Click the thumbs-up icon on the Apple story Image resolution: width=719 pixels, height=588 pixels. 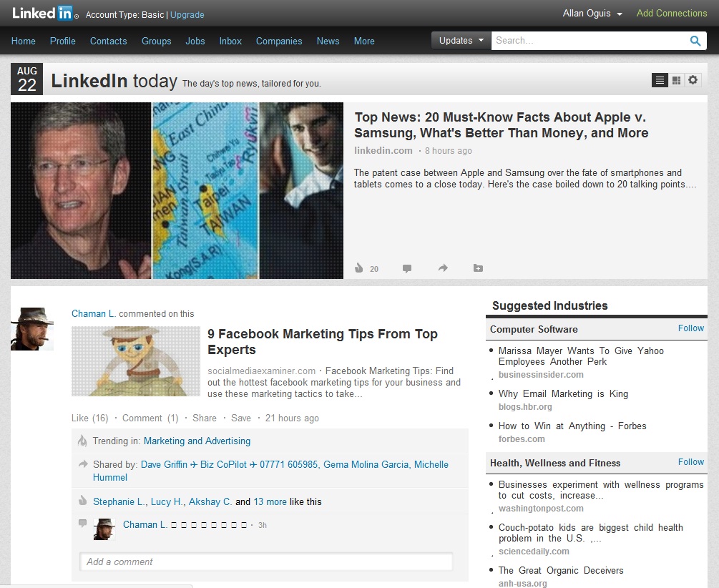pyautogui.click(x=358, y=268)
